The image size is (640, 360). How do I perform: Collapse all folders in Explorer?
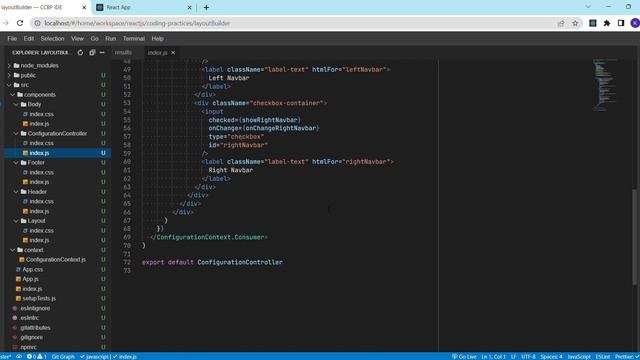coord(92,53)
